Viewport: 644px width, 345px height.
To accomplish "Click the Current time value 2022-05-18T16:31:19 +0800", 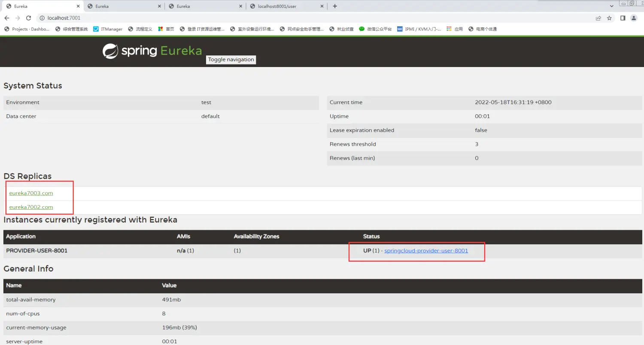I will point(513,102).
